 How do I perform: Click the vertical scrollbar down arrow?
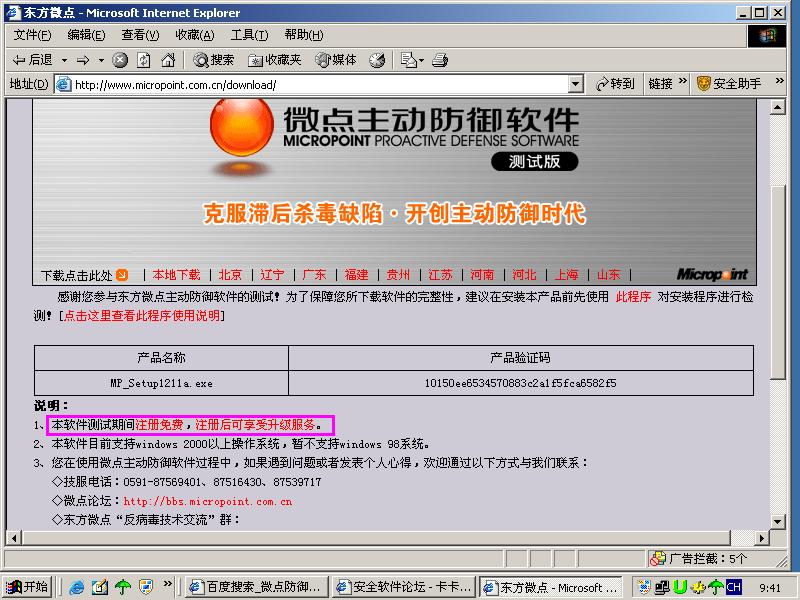(x=778, y=521)
